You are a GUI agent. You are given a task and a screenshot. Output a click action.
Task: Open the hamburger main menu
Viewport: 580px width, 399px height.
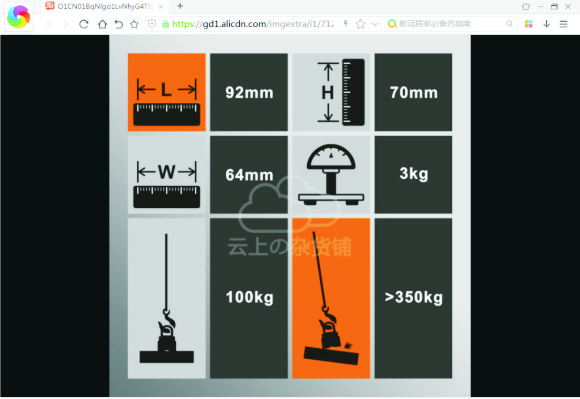pos(563,24)
